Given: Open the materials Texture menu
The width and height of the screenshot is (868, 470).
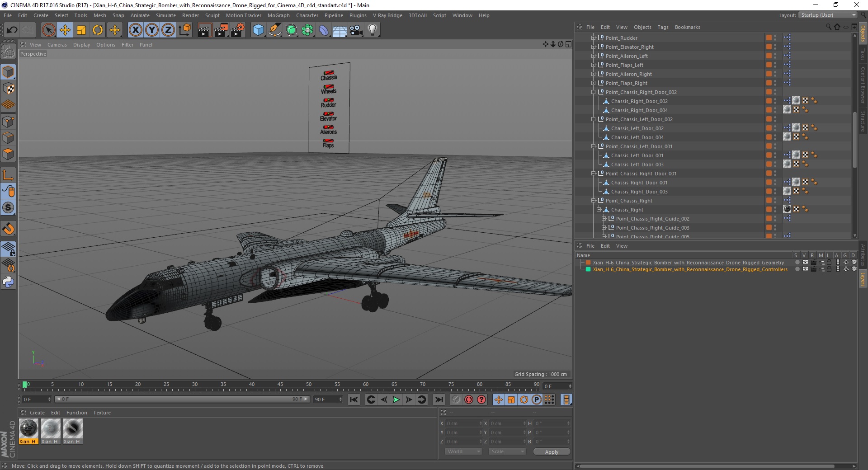Looking at the screenshot, I should point(102,413).
